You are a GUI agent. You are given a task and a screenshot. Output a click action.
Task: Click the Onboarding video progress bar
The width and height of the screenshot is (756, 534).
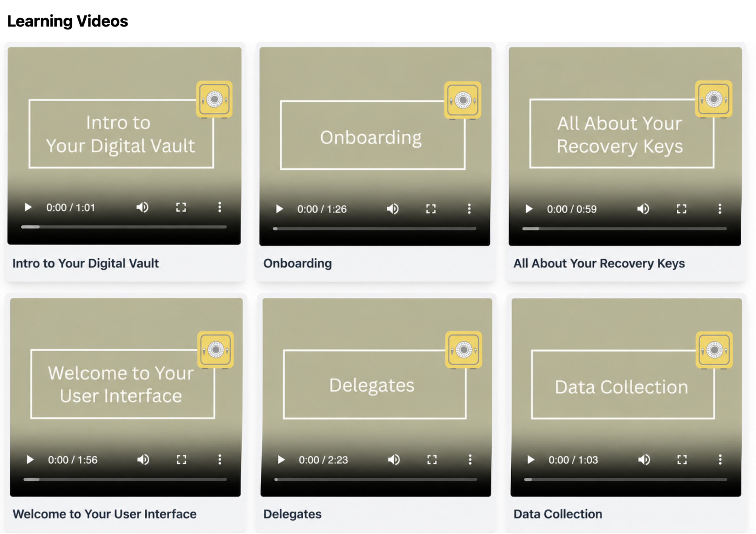click(375, 229)
